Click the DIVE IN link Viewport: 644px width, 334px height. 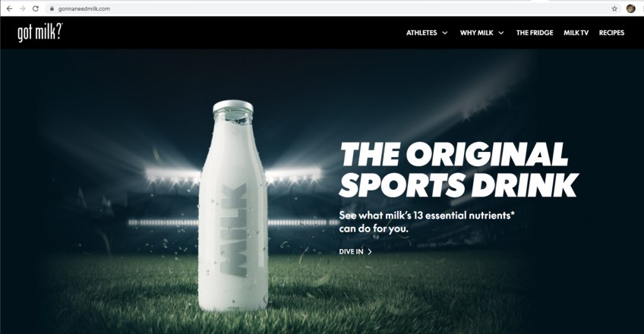[351, 251]
